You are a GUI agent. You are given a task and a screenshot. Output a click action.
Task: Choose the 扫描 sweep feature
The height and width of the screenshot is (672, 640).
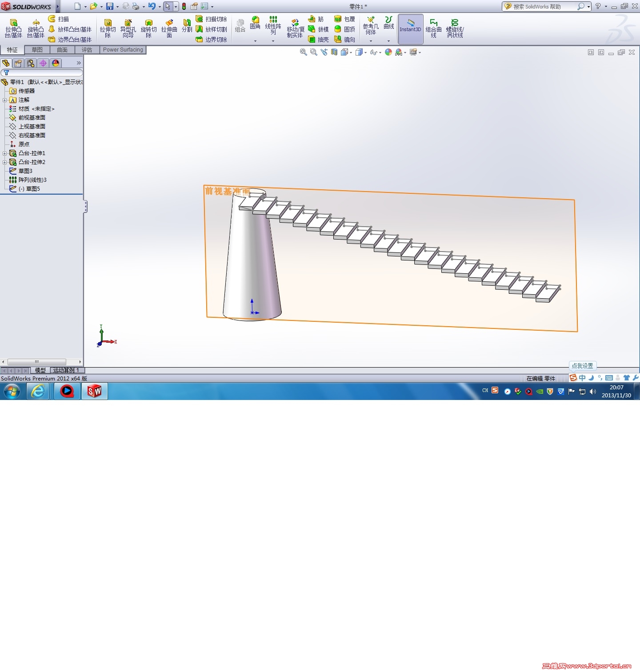coord(59,19)
